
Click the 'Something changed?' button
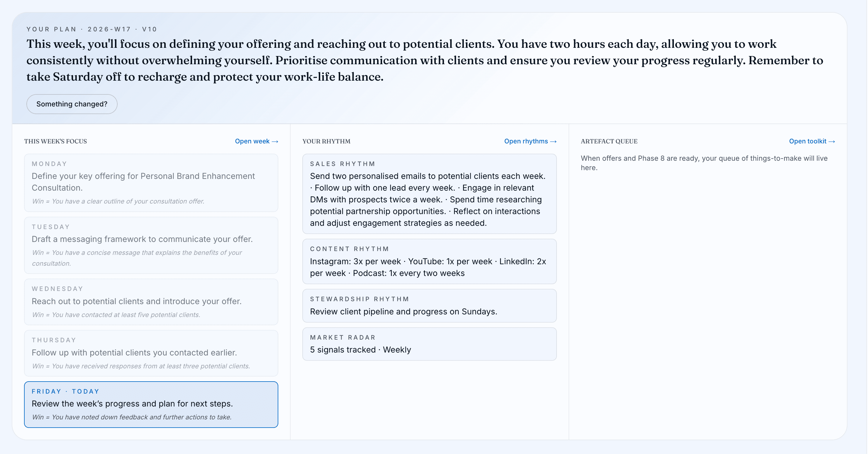tap(72, 104)
